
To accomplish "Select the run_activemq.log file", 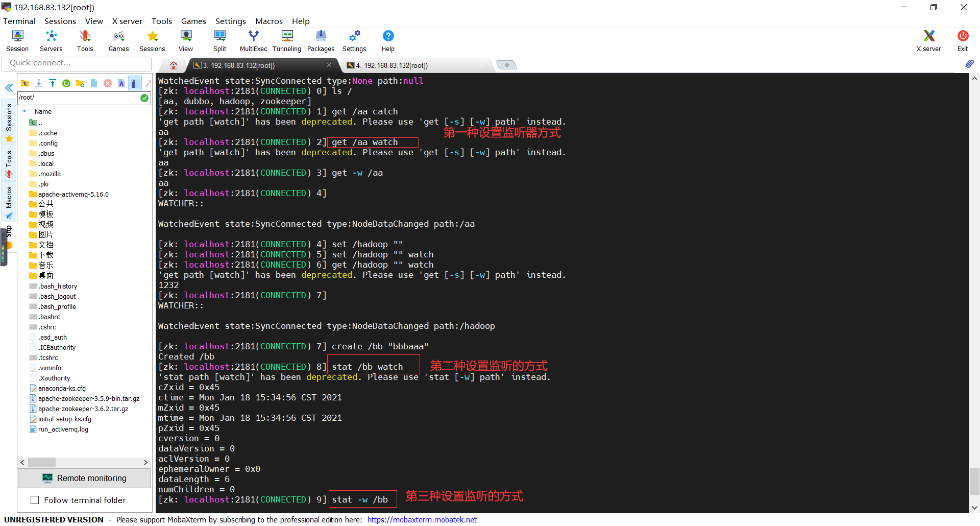I will point(59,429).
